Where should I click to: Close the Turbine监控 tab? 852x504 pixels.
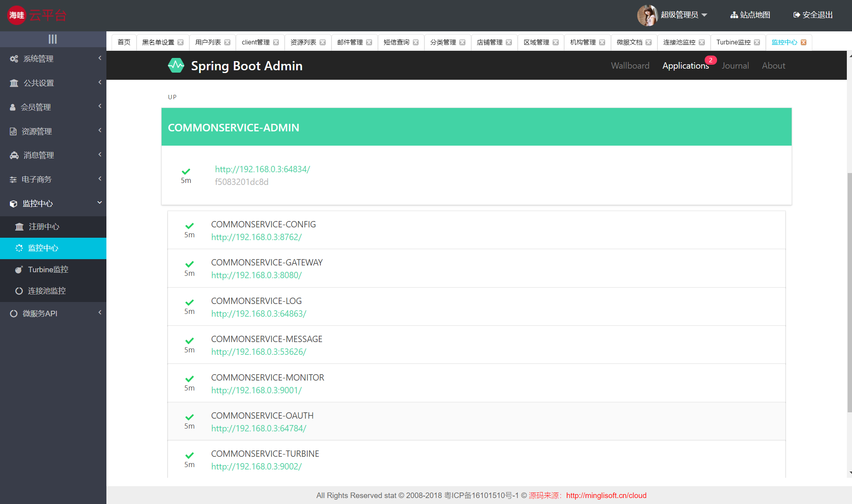pos(757,42)
